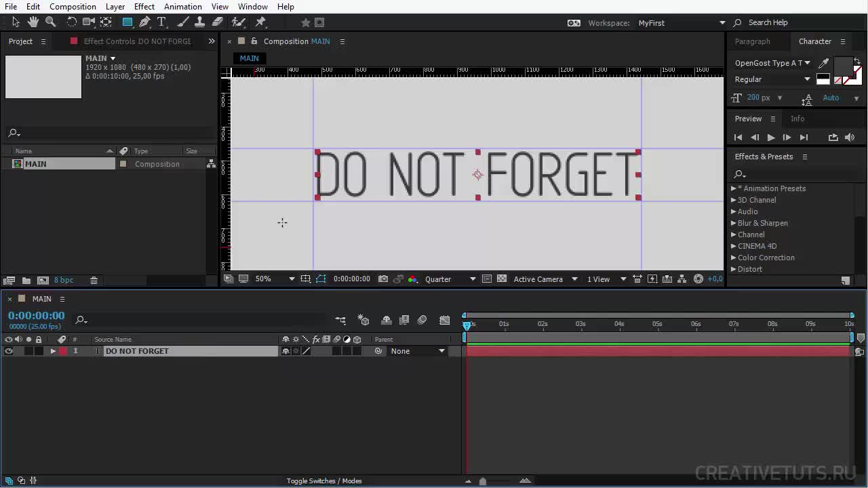Click the timeline current time display
Screen dimensions: 868x488
pyautogui.click(x=37, y=316)
